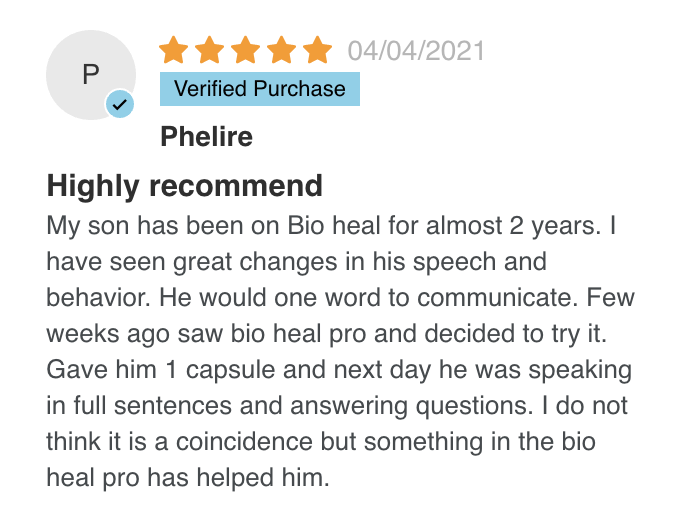Click the letter P in avatar
The height and width of the screenshot is (518, 678).
91,74
